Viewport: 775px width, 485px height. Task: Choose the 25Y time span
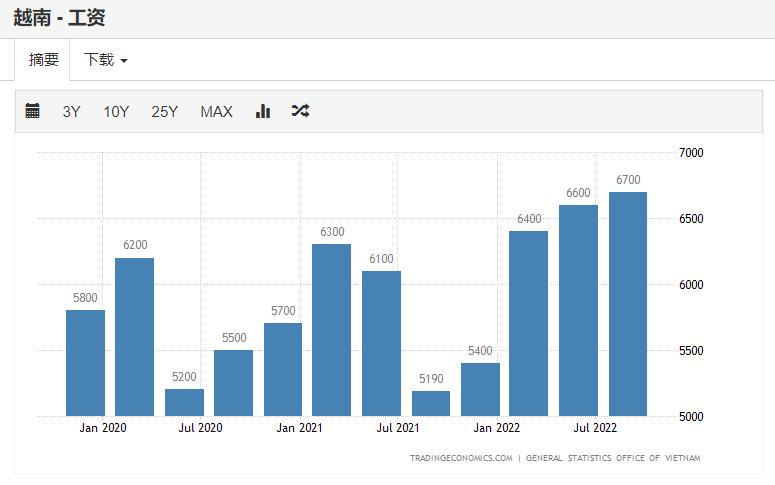[164, 112]
